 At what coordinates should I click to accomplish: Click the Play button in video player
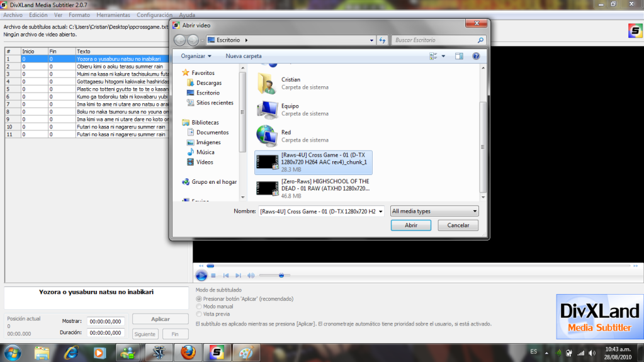pyautogui.click(x=201, y=275)
